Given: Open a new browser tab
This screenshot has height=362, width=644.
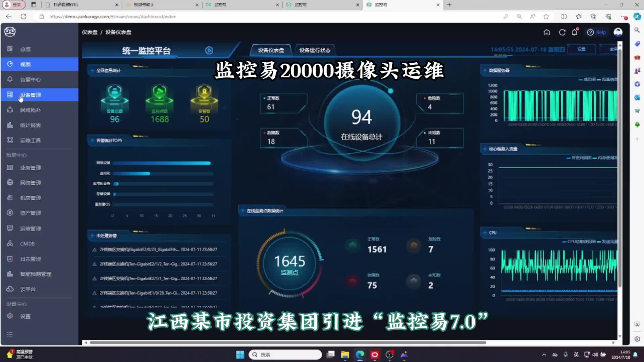Looking at the screenshot, I should coord(449,5).
